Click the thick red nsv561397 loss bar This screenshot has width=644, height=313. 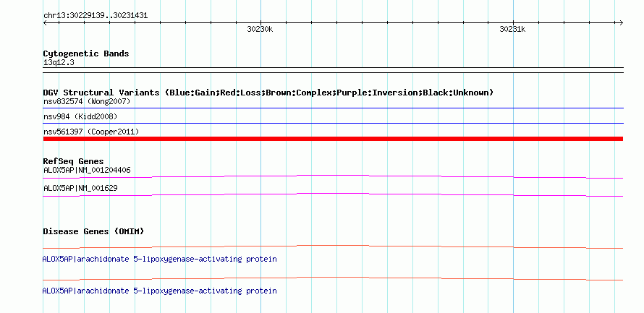333,139
